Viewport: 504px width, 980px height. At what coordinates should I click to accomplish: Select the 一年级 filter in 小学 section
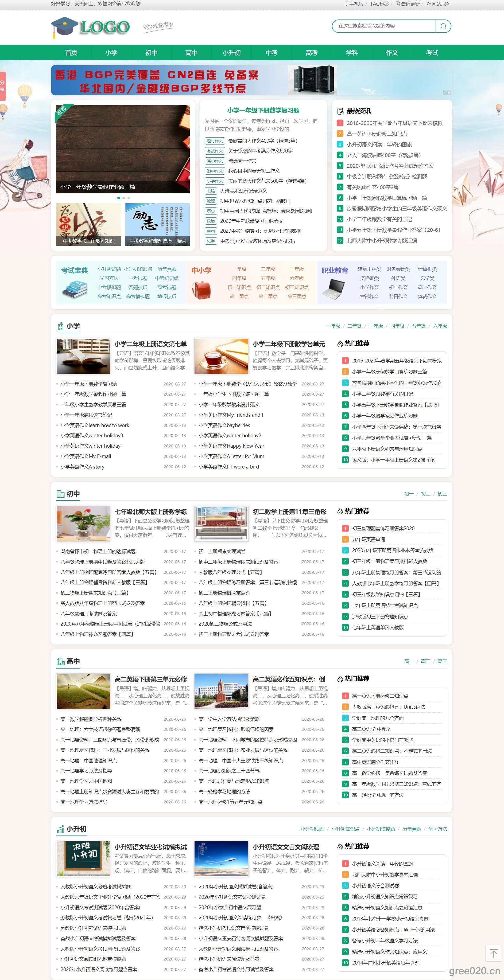pyautogui.click(x=333, y=326)
